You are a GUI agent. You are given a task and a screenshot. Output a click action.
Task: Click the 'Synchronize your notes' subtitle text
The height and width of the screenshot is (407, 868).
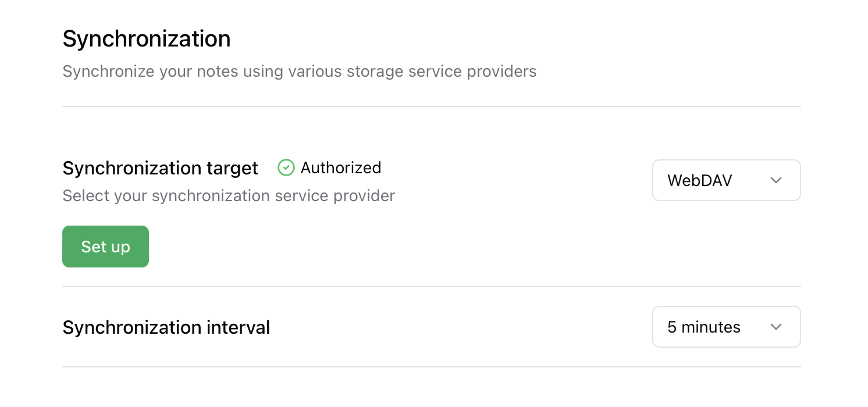(x=299, y=72)
